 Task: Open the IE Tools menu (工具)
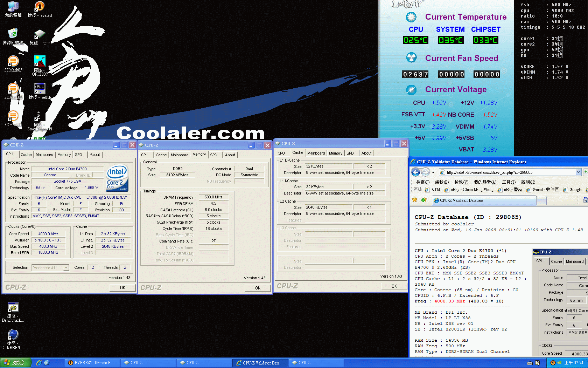coord(509,182)
